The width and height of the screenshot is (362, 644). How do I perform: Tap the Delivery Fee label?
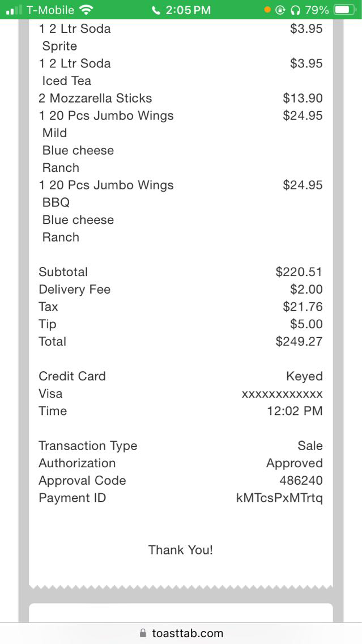pos(74,290)
